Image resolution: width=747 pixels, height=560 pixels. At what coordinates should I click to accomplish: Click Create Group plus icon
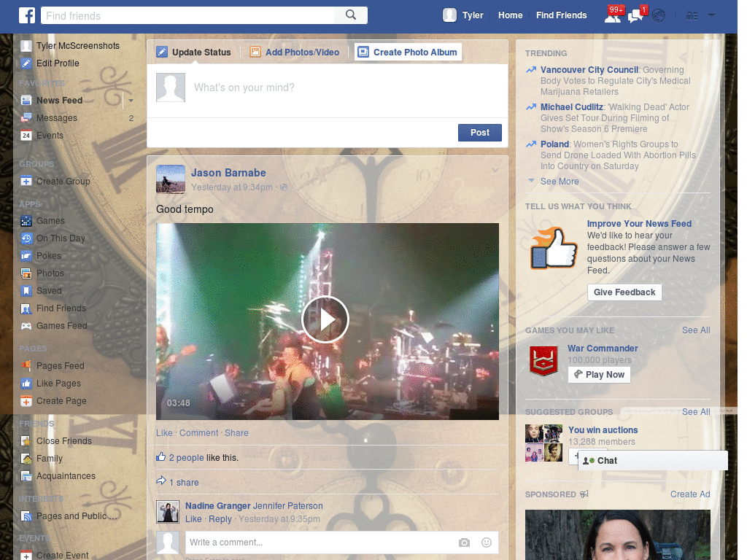point(26,182)
